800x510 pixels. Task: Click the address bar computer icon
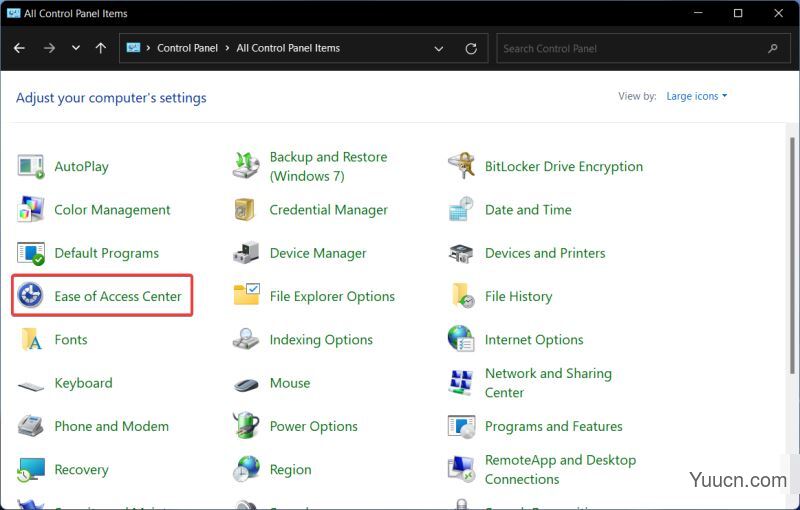click(x=133, y=48)
